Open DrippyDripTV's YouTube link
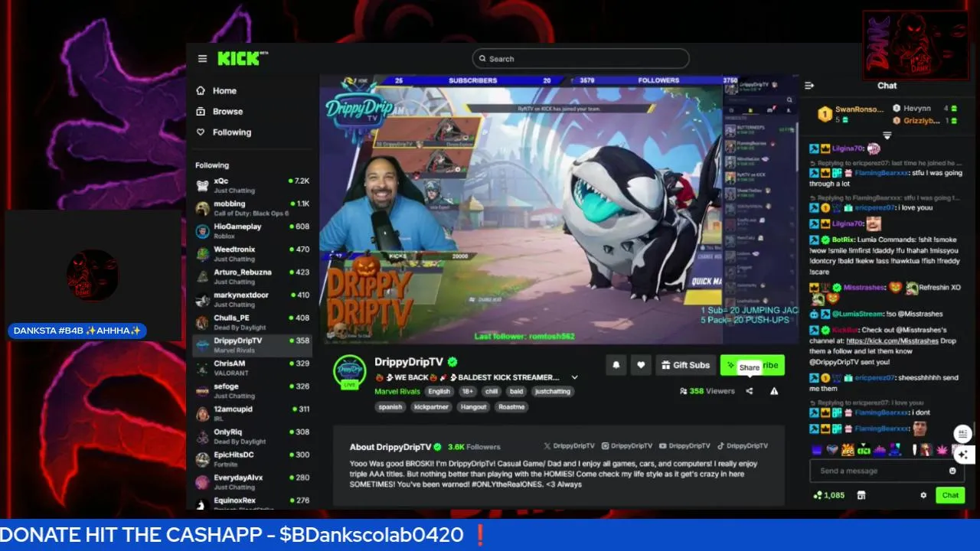Screen dimensions: 980x551 tap(685, 446)
